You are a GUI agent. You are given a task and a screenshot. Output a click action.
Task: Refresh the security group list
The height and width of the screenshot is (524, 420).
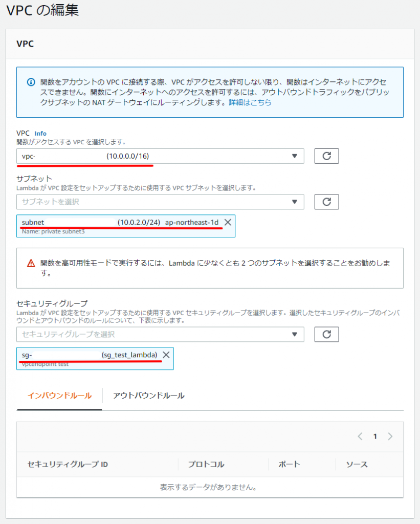(x=326, y=334)
